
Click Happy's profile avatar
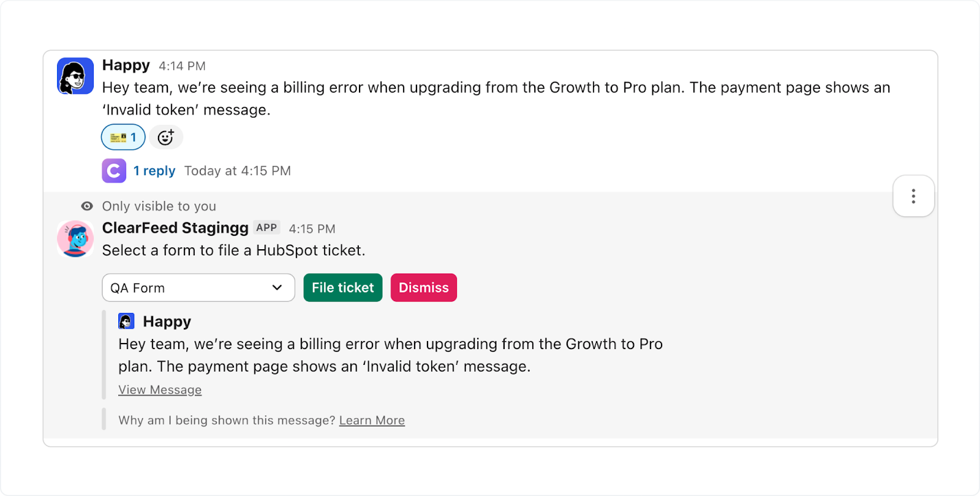pos(74,75)
